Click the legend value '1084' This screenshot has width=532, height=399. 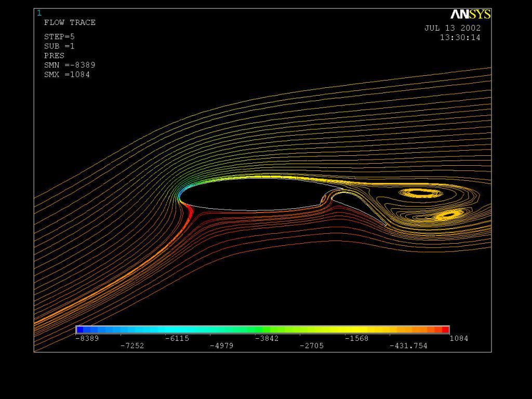point(459,338)
